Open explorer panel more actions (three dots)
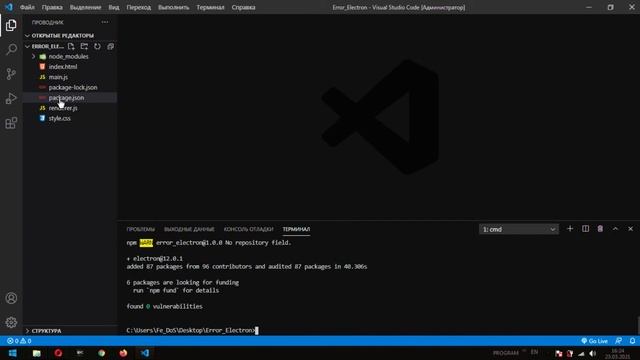This screenshot has width=640, height=360. click(x=105, y=22)
